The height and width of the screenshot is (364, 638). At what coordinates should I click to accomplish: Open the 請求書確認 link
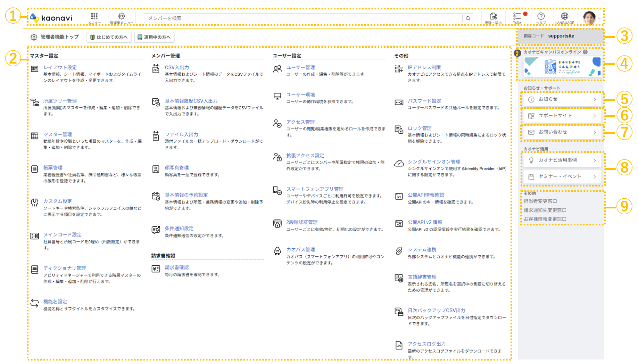coord(177,267)
